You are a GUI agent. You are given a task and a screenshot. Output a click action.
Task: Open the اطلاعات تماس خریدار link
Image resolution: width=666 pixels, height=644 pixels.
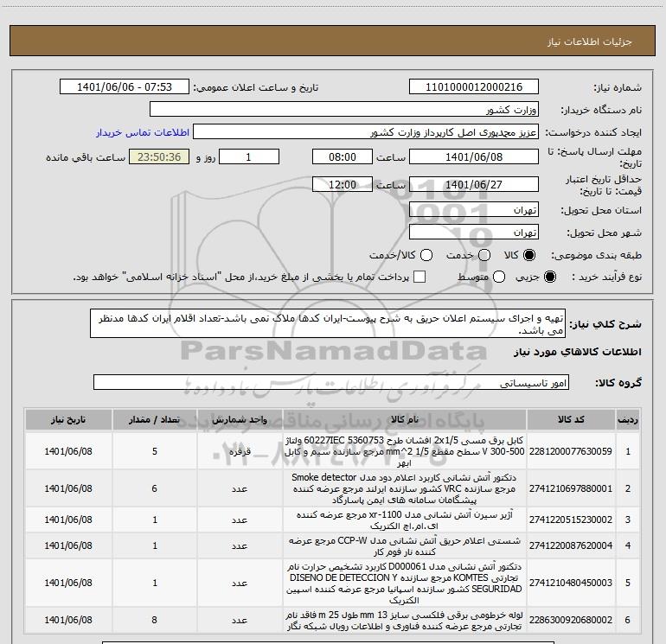point(143,132)
